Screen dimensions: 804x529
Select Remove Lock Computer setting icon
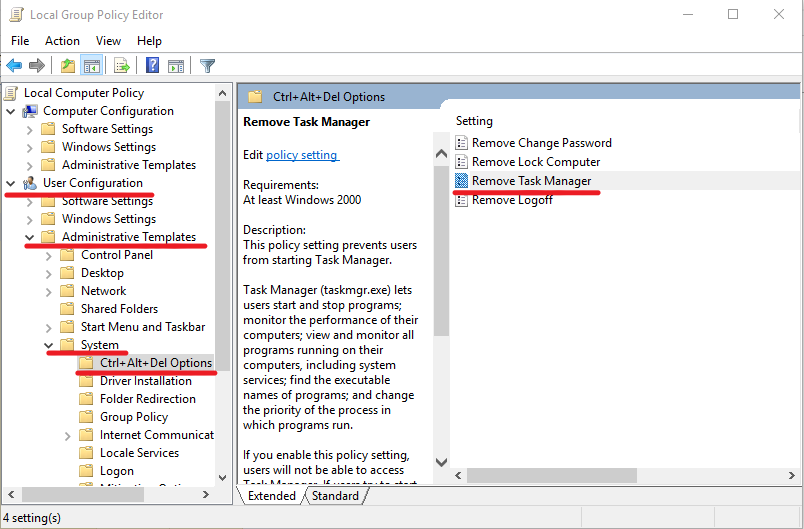click(461, 161)
